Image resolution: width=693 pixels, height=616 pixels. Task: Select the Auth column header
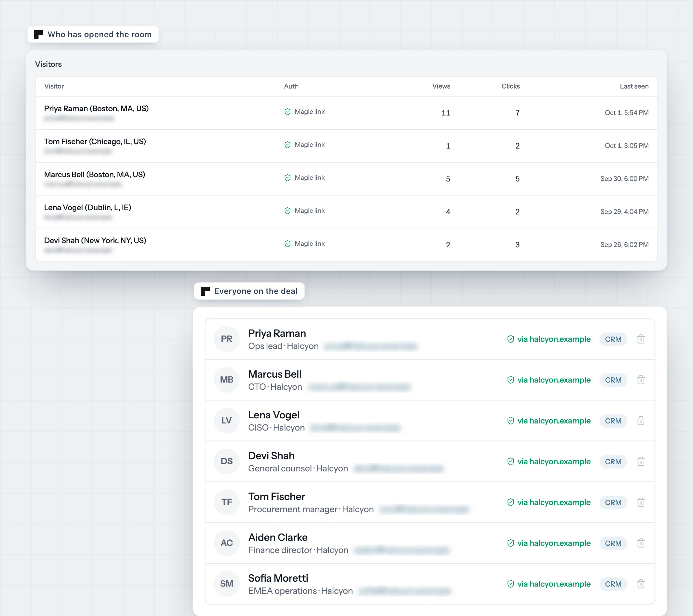(291, 86)
